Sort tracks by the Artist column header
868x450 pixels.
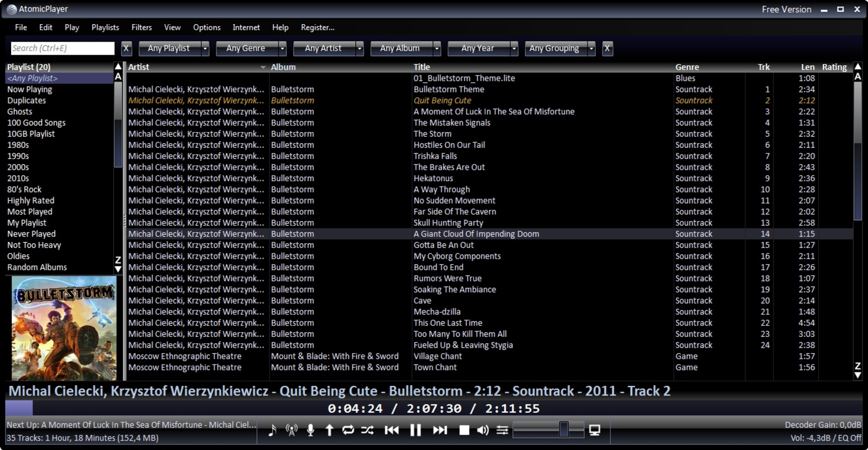click(197, 67)
